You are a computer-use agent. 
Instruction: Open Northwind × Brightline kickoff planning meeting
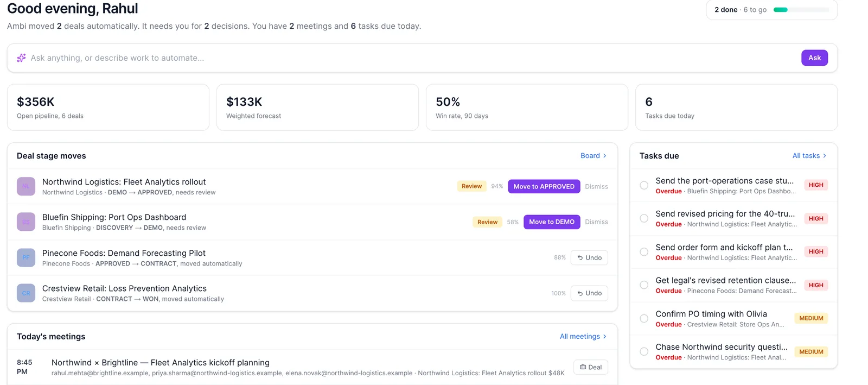click(x=161, y=363)
